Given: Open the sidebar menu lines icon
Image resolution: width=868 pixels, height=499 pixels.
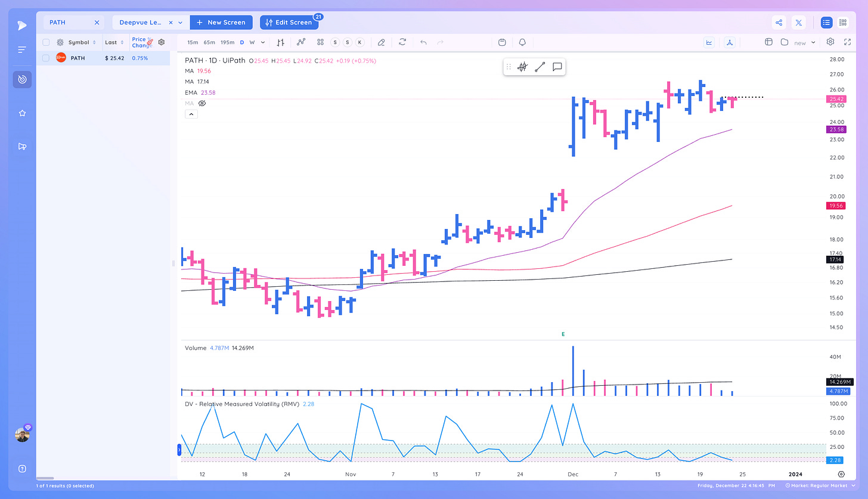Looking at the screenshot, I should (x=22, y=49).
